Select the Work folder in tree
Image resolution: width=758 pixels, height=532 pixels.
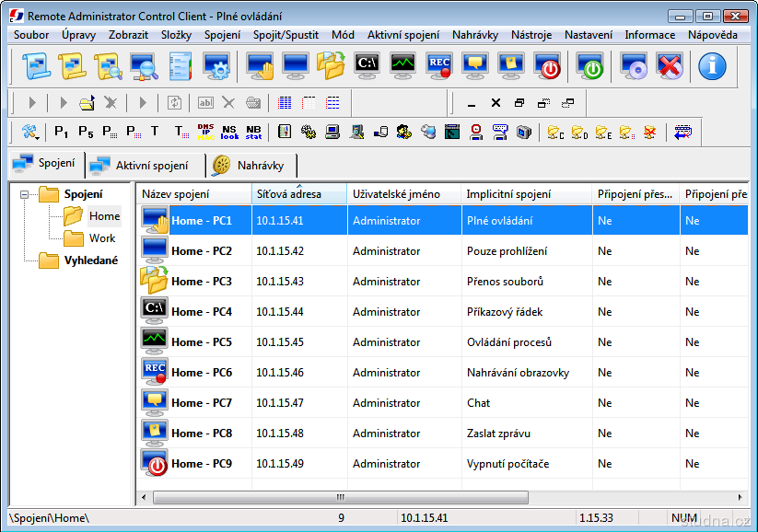[102, 238]
